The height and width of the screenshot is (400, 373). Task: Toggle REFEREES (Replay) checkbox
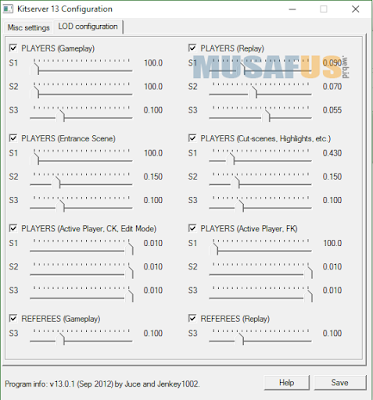coord(192,318)
